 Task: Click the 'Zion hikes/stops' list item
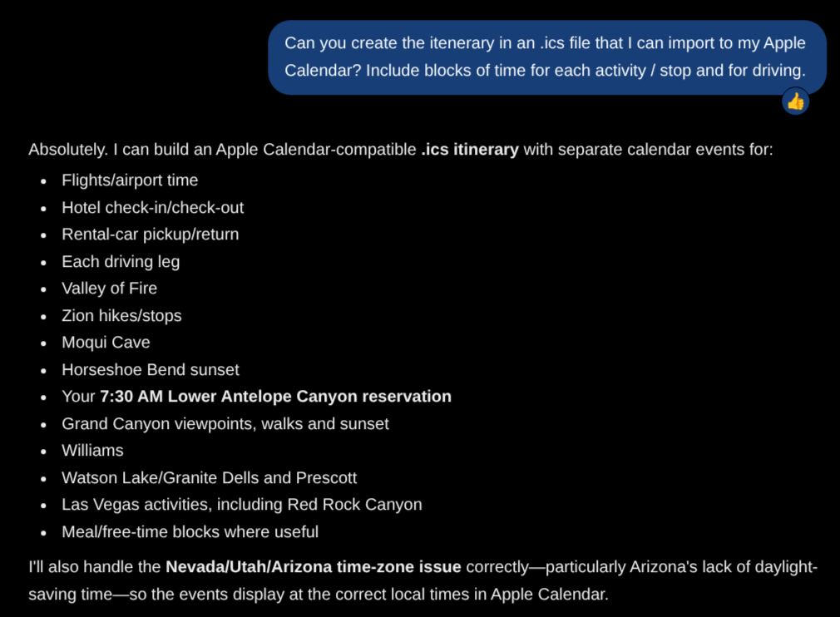click(x=121, y=315)
